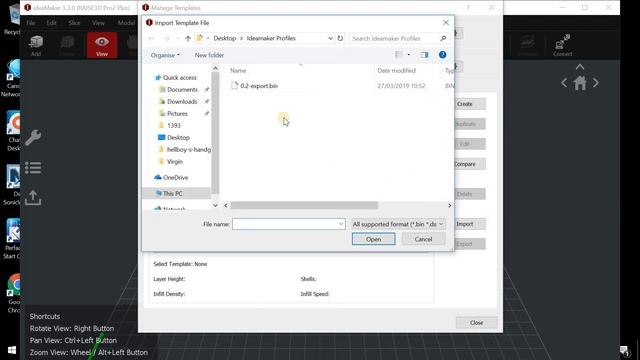Change the file view layout icon
Viewport: 640px width, 360px height.
point(399,55)
